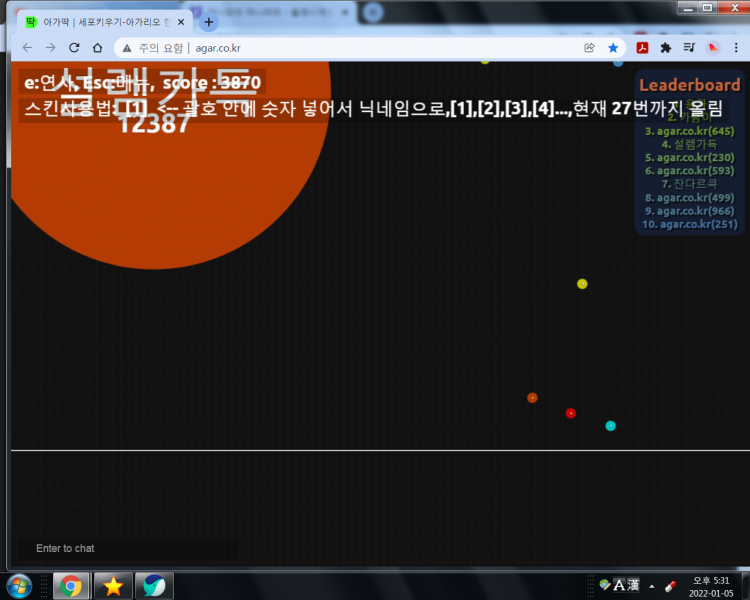This screenshot has height=600, width=750.
Task: Open the browser home page icon
Action: coord(98,48)
